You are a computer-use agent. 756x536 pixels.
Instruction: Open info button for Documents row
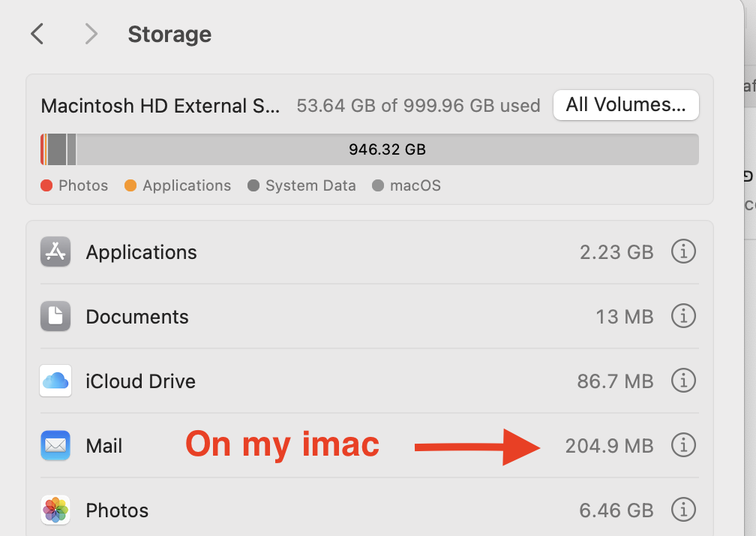point(682,317)
